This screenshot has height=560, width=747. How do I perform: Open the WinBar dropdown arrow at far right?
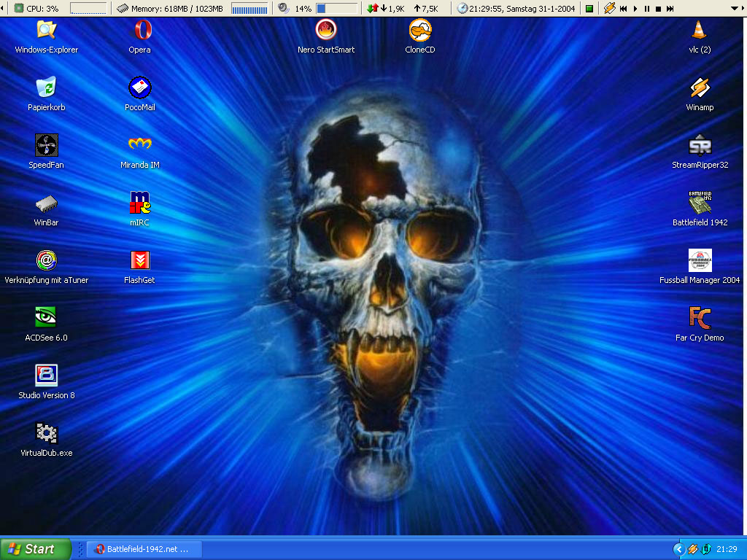[734, 9]
